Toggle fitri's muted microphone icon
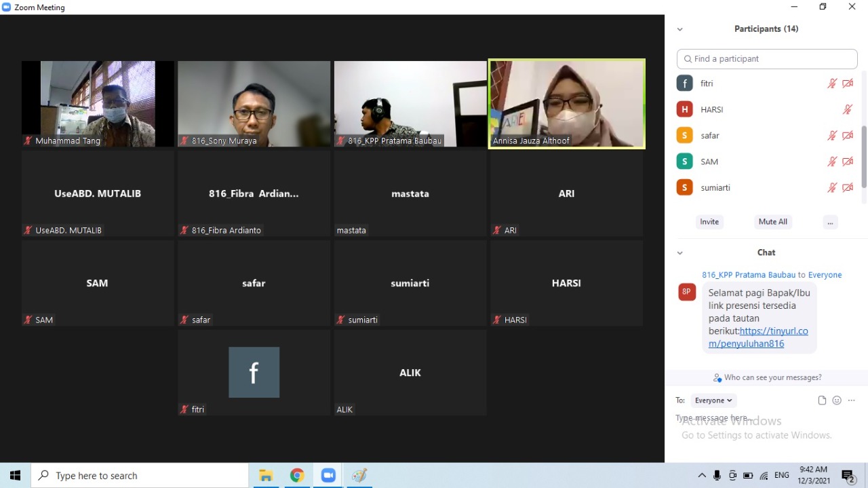This screenshot has height=488, width=868. pyautogui.click(x=832, y=83)
